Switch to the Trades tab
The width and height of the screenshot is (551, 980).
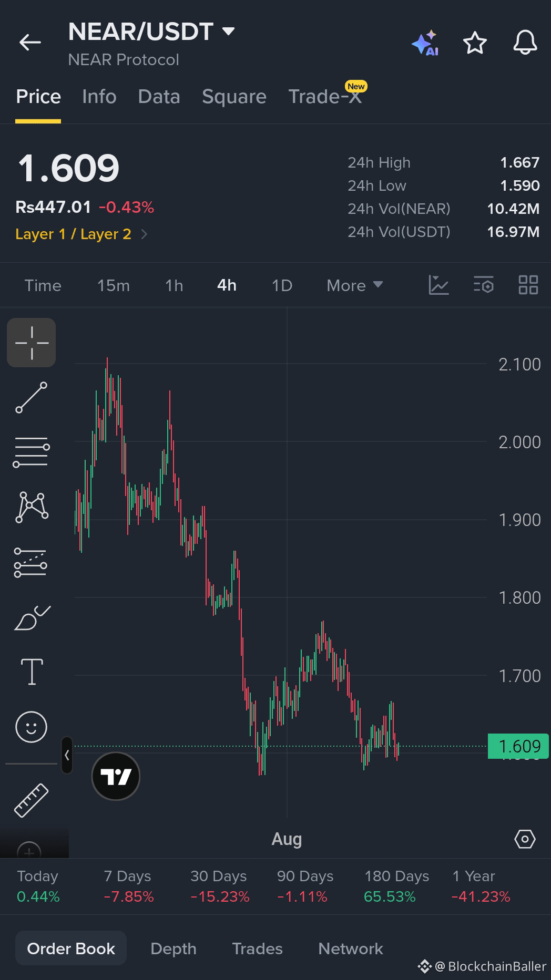(x=258, y=948)
